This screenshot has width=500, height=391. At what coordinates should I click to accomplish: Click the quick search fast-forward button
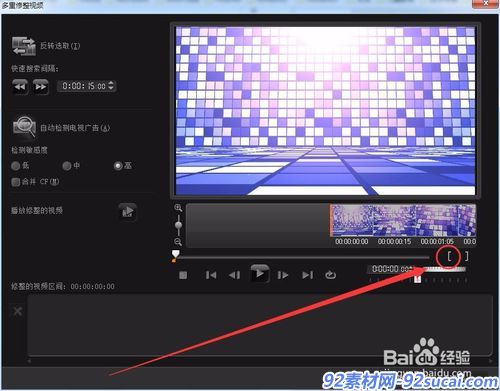point(41,87)
